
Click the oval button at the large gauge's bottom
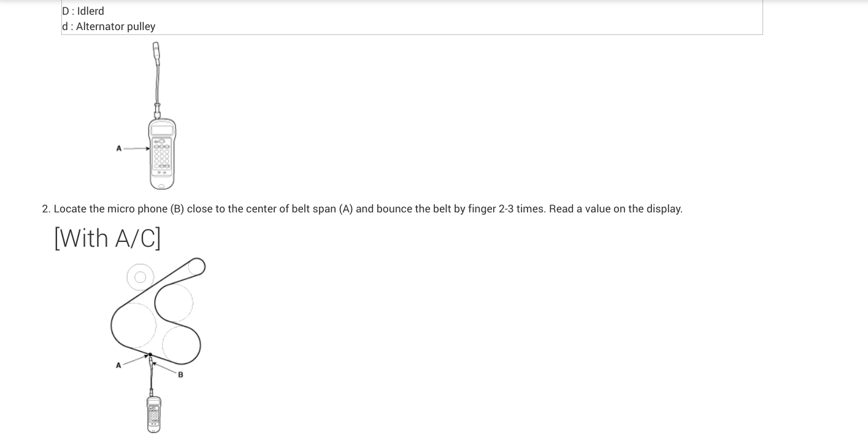click(x=161, y=185)
